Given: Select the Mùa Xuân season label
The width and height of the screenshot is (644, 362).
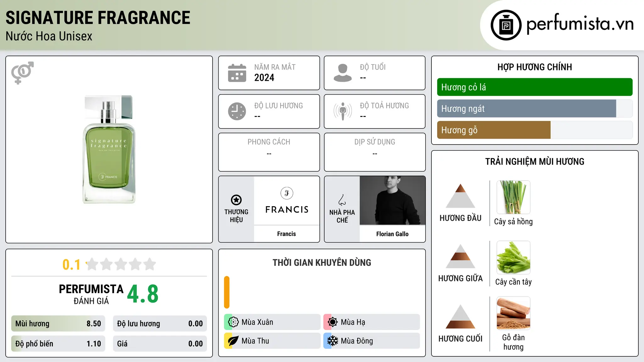Looking at the screenshot, I should [257, 322].
